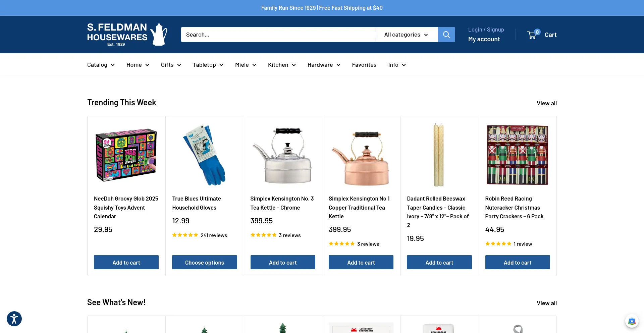Open the Login / Signup link

point(486,30)
